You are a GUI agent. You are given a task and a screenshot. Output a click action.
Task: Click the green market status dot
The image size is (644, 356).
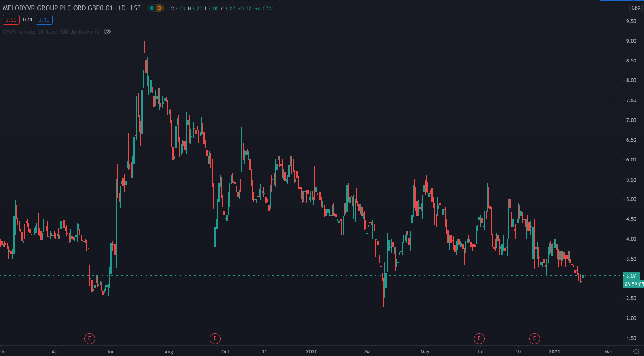[152, 8]
